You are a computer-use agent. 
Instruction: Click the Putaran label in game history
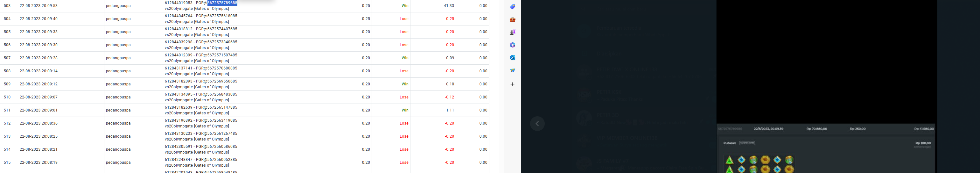730,143
